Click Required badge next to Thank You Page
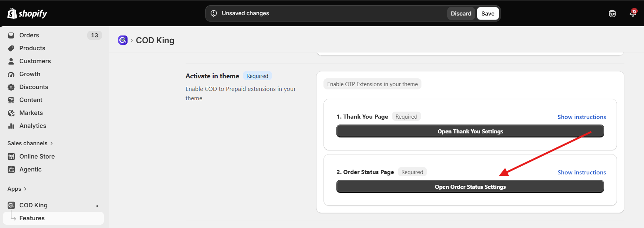Screen dimensions: 644x228 click(406, 117)
